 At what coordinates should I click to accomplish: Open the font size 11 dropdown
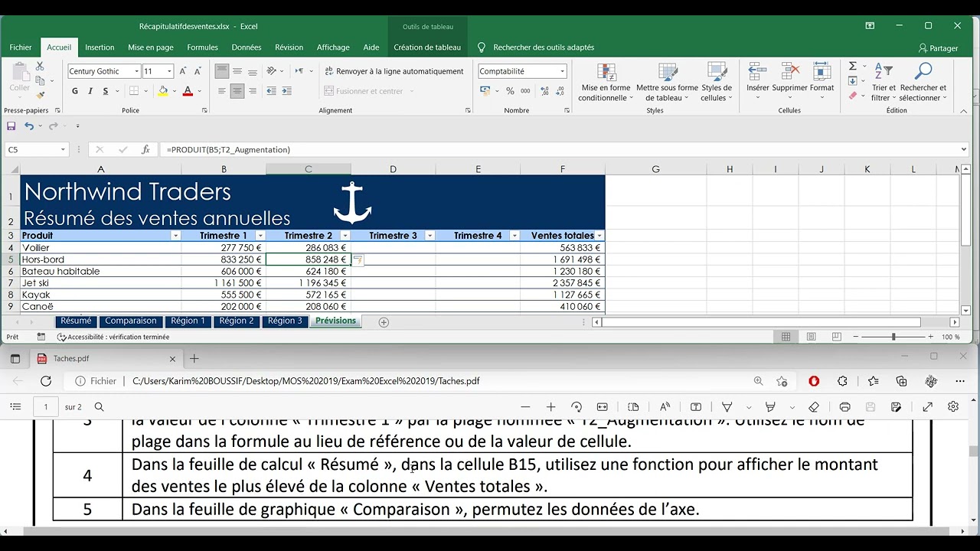coord(169,71)
